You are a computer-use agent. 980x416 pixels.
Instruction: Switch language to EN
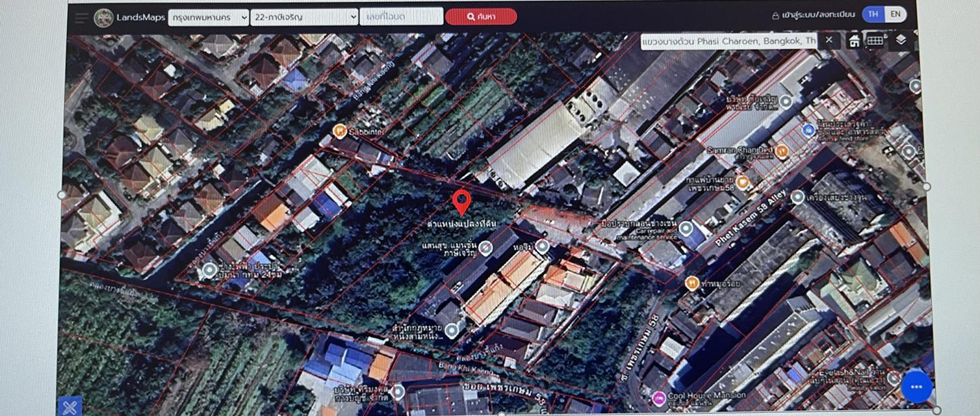896,14
